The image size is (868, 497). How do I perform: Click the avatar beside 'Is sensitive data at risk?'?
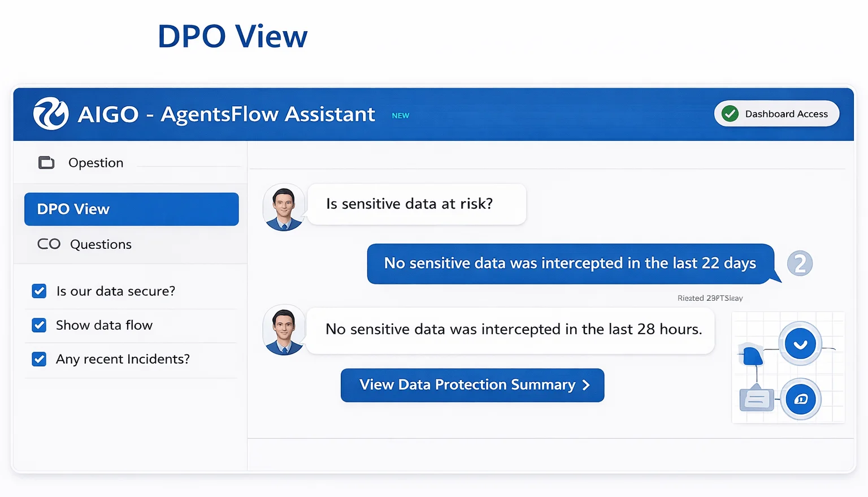point(284,207)
